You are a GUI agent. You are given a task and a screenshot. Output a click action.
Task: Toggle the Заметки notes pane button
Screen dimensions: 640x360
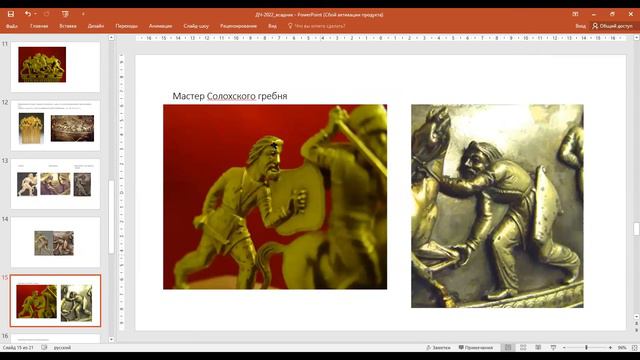click(438, 347)
